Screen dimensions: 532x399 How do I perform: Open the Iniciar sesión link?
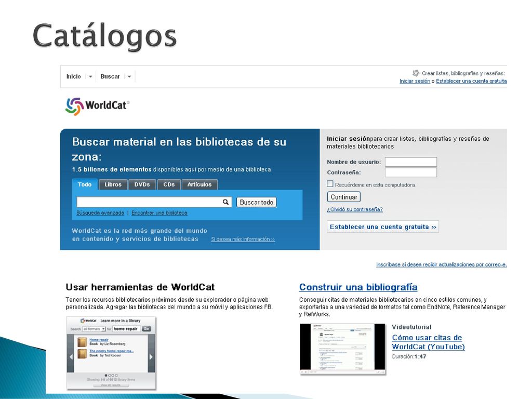(x=415, y=81)
